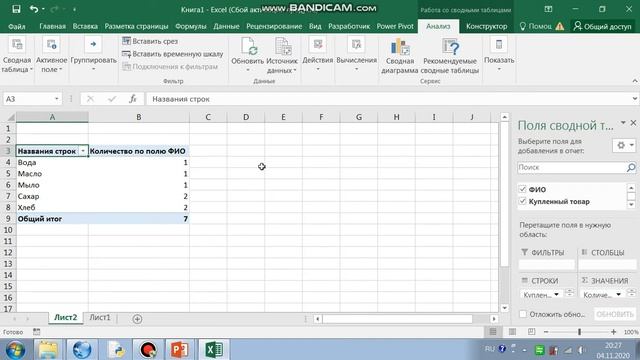Switch to Normal view in status bar
Image resolution: width=640 pixels, height=360 pixels.
493,332
